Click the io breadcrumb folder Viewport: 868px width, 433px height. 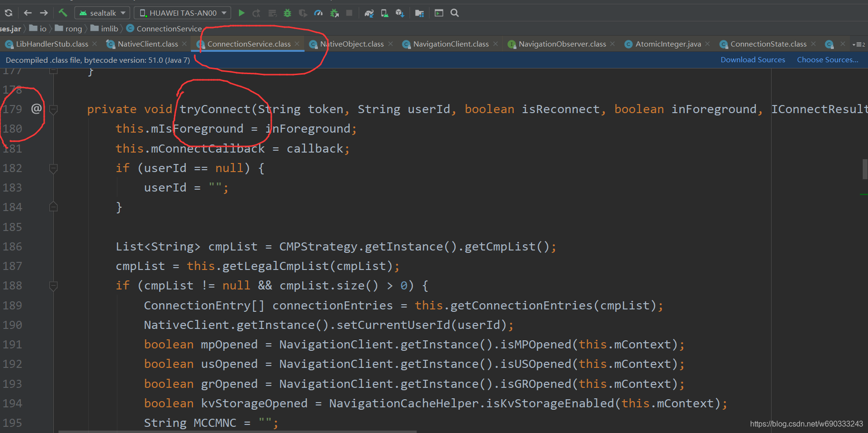38,29
